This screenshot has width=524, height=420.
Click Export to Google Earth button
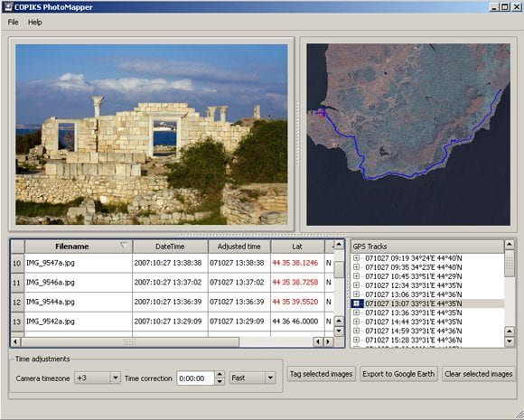click(x=398, y=374)
